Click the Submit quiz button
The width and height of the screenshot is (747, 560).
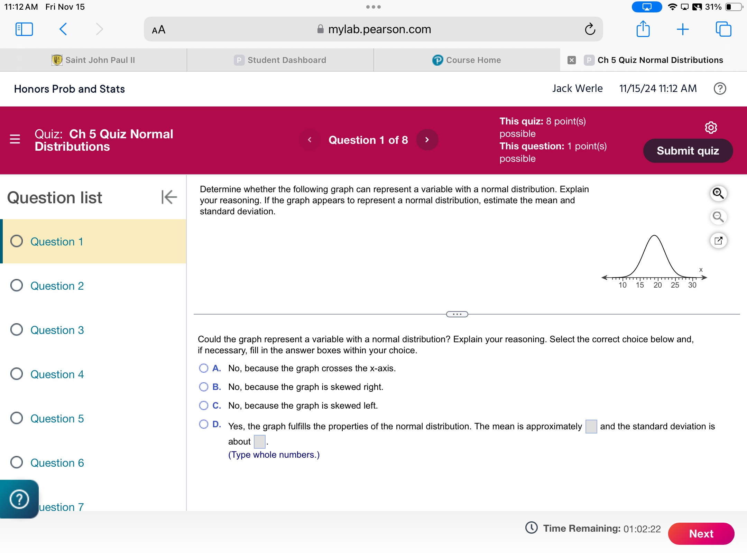click(688, 151)
